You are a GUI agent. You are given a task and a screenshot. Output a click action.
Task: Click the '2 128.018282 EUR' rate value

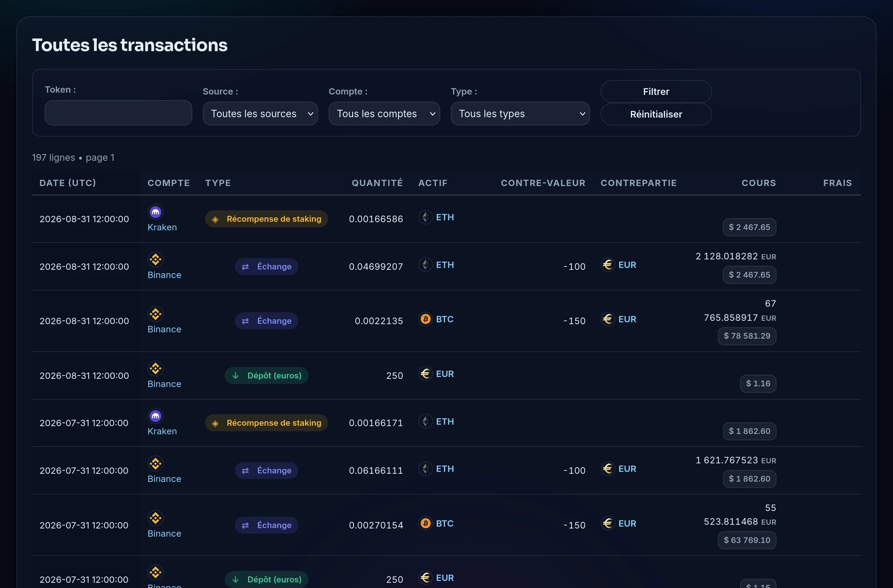tap(736, 256)
